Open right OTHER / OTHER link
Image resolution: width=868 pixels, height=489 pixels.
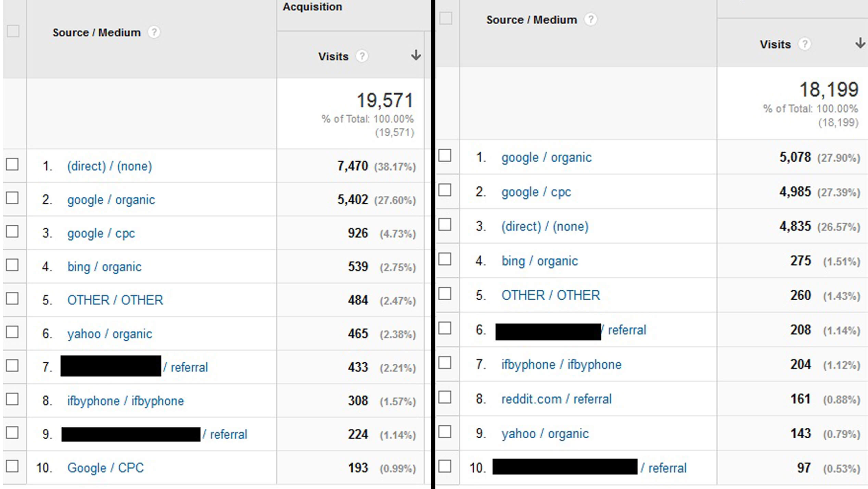(551, 295)
